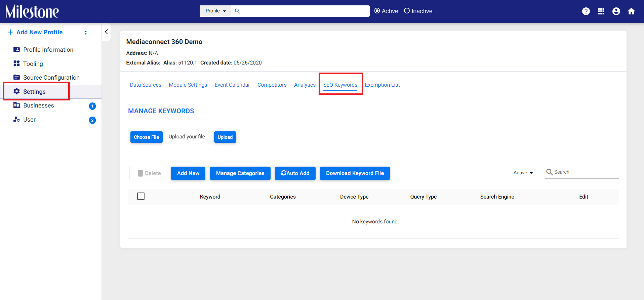Click the Settings gear icon

coord(16,91)
